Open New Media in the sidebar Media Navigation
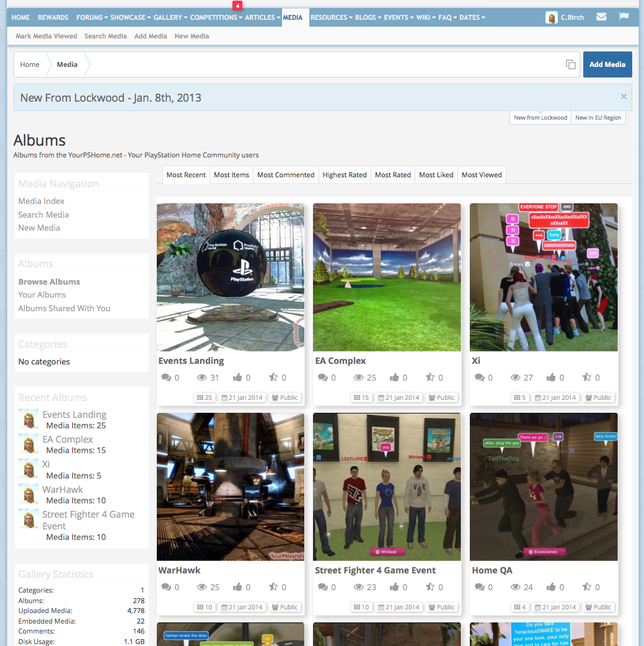644x646 pixels. click(x=39, y=228)
